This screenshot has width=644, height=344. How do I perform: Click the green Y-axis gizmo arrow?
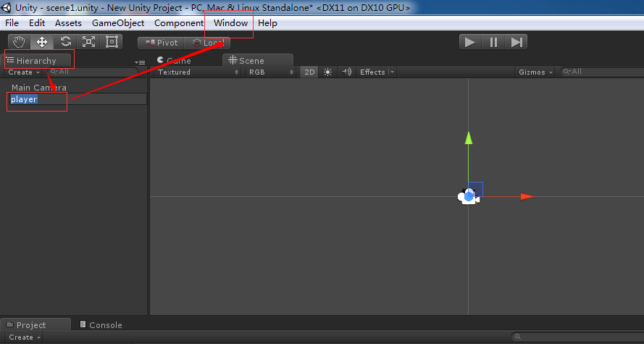tap(469, 138)
